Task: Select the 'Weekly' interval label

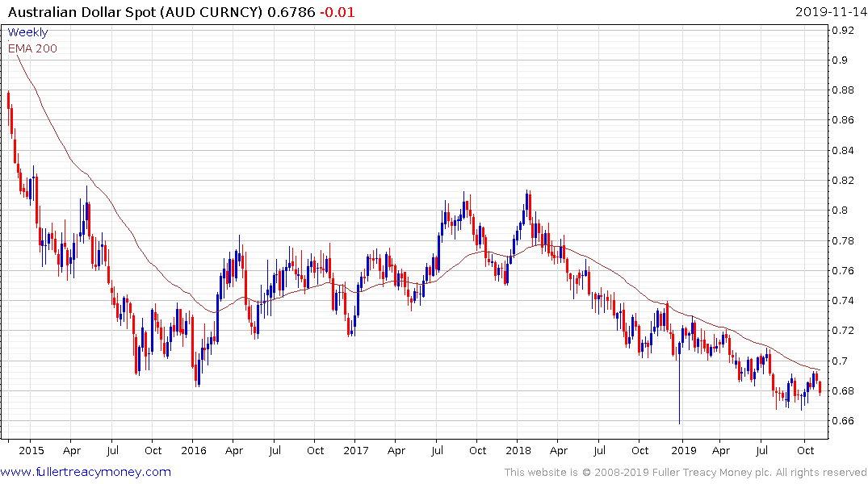Action: click(27, 32)
